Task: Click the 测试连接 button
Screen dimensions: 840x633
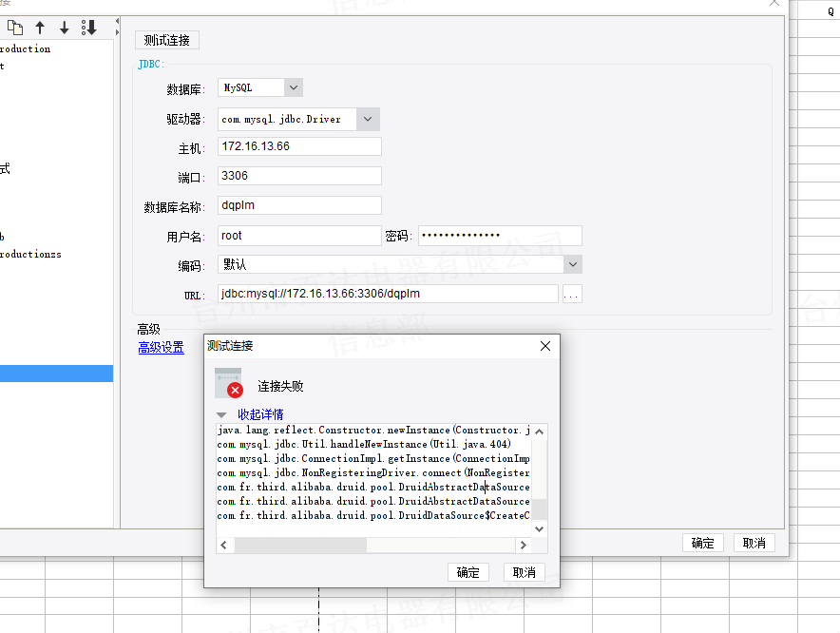Action: tap(166, 40)
